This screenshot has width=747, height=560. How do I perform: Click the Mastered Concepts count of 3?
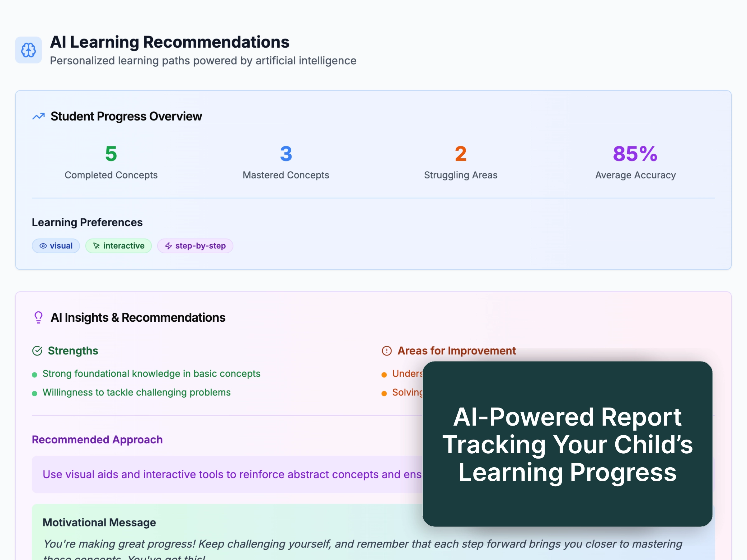286,154
